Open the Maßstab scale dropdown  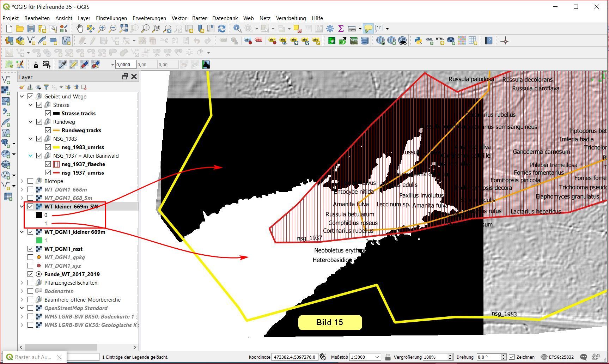377,357
